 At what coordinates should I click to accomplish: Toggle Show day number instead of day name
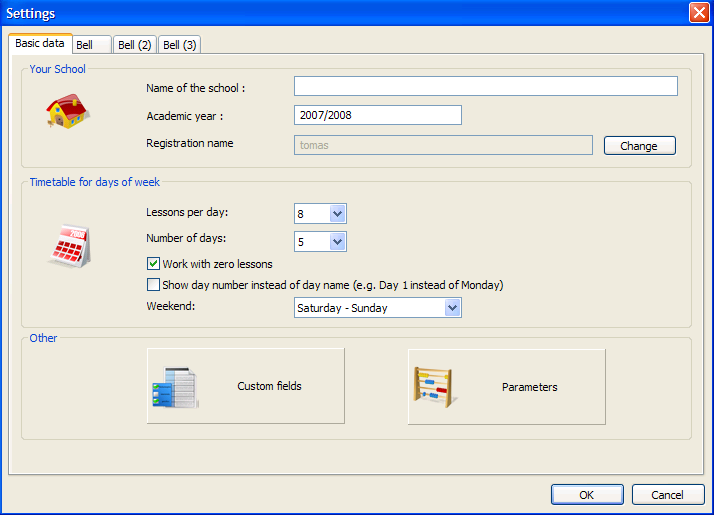(154, 285)
